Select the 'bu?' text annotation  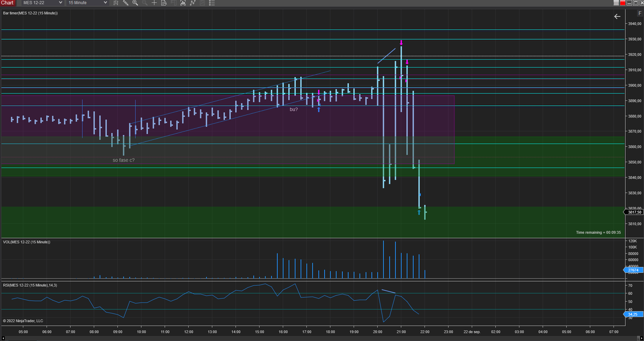pos(294,110)
